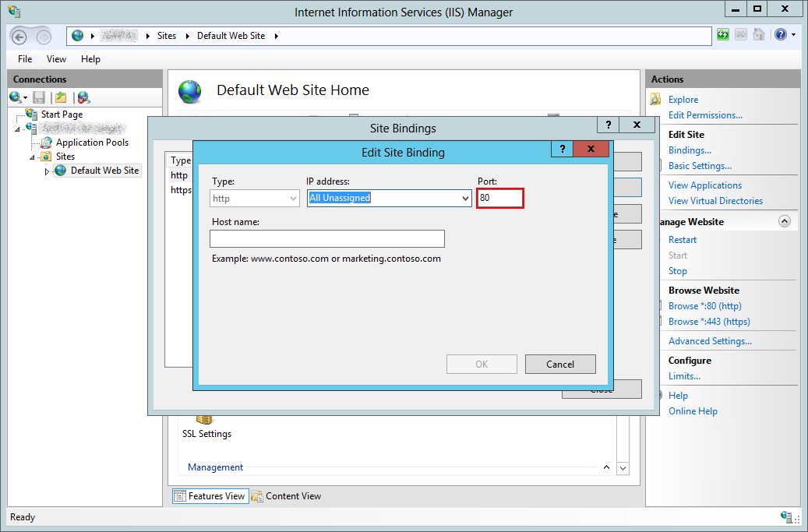Click the Explore folder icon in Actions
The width and height of the screenshot is (808, 532).
[x=655, y=100]
